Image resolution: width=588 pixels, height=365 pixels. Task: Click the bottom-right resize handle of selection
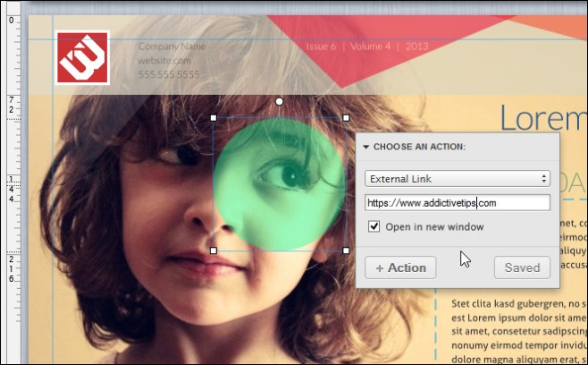346,250
